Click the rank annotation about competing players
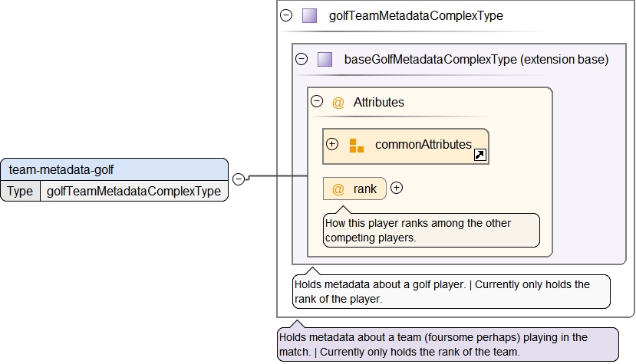The image size is (636, 364). [431, 231]
